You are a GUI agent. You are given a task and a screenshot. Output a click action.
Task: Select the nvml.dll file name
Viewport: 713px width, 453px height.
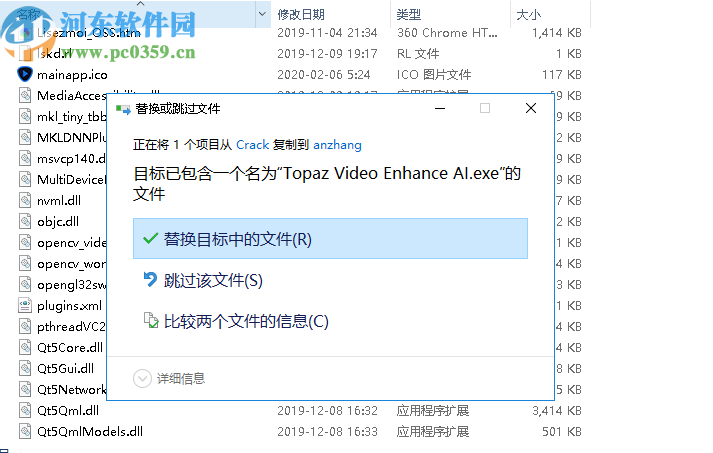tap(59, 201)
